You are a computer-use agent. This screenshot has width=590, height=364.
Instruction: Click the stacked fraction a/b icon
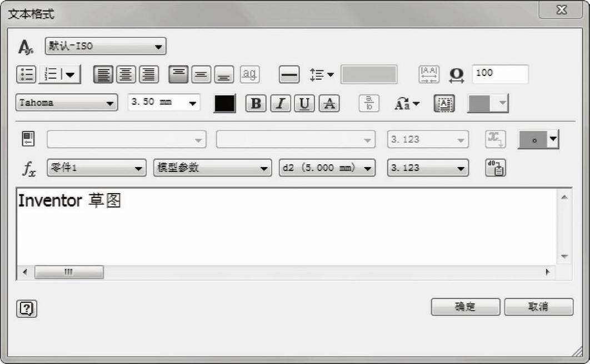point(369,103)
